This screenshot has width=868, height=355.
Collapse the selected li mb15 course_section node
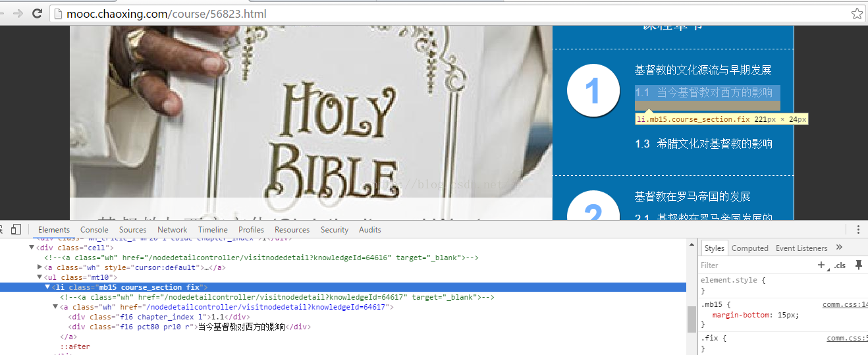[x=47, y=287]
